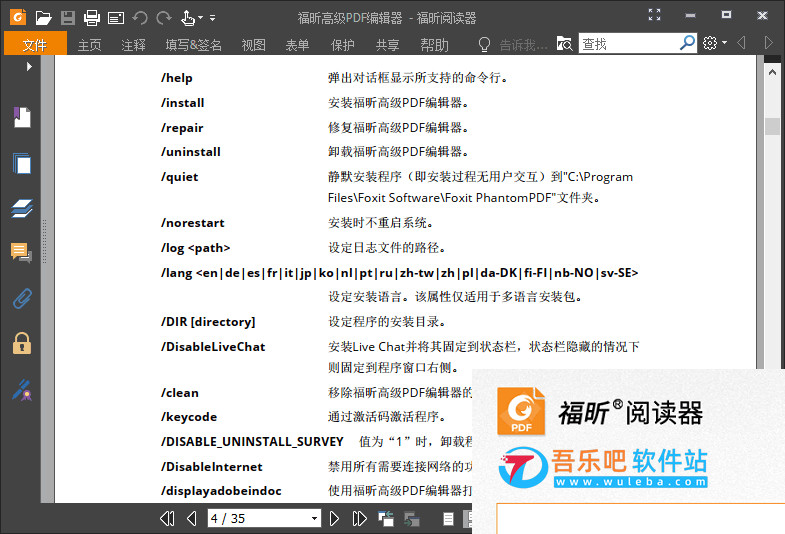Viewport: 785px width, 534px height.
Task: Switch to the 视图 tab
Action: click(253, 45)
